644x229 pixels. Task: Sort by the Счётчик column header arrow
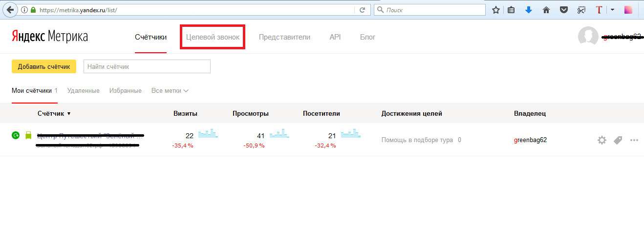[69, 114]
